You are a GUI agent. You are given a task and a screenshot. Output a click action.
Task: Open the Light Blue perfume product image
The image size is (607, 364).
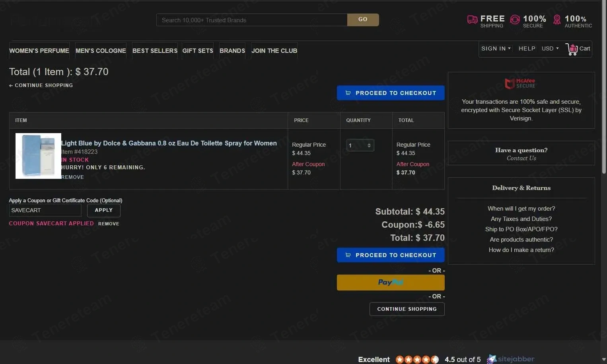pos(38,156)
